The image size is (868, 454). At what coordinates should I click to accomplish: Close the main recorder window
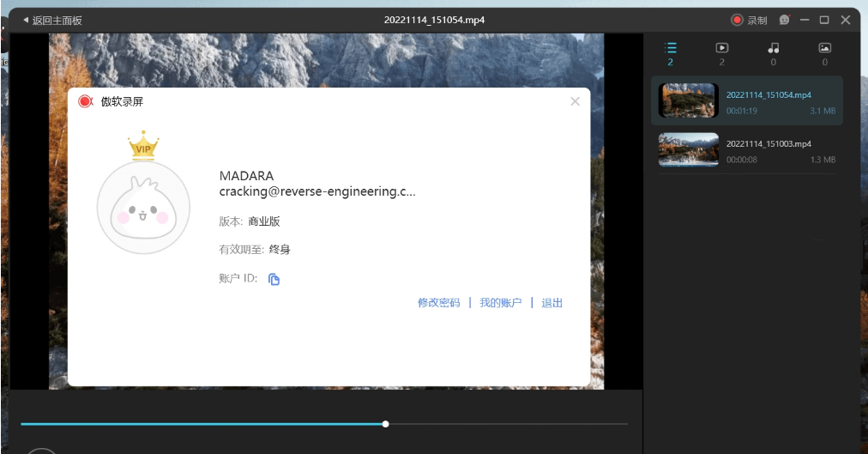846,20
